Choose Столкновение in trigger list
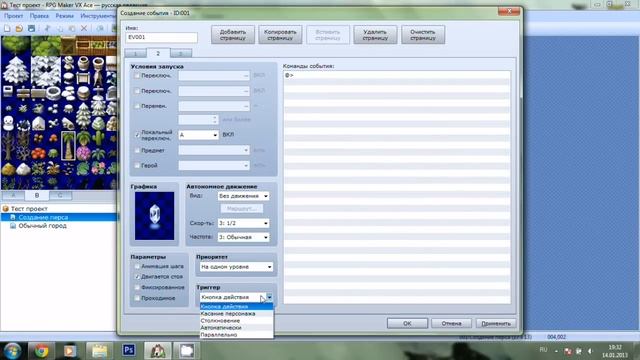The image size is (640, 360). 236,321
